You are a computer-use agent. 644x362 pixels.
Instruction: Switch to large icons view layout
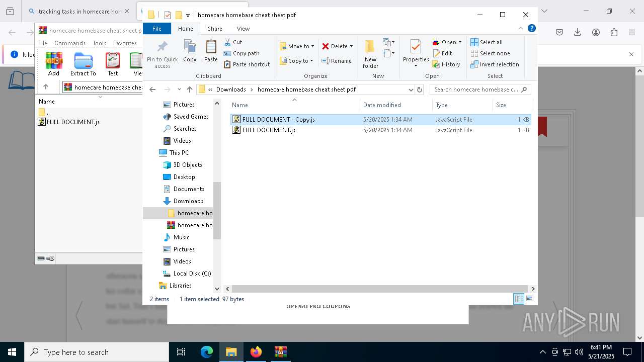tap(529, 299)
